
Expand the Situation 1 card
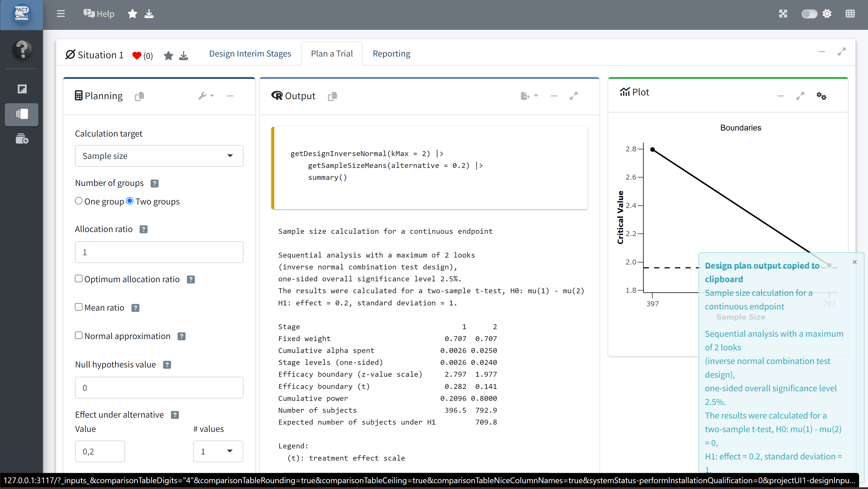(841, 52)
